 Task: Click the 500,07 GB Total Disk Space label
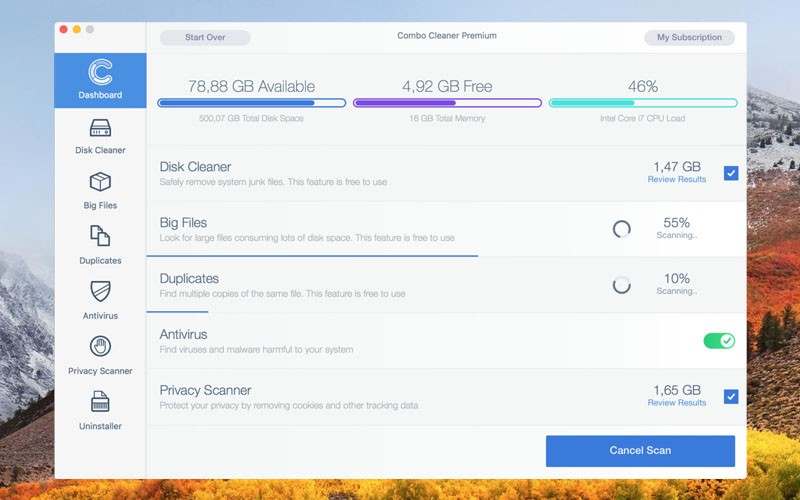(252, 118)
